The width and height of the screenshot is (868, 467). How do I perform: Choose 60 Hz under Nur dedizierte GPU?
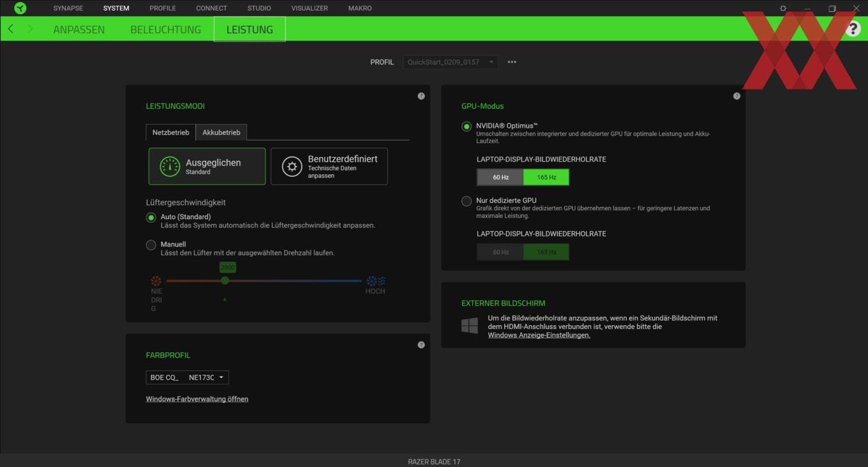click(x=500, y=252)
